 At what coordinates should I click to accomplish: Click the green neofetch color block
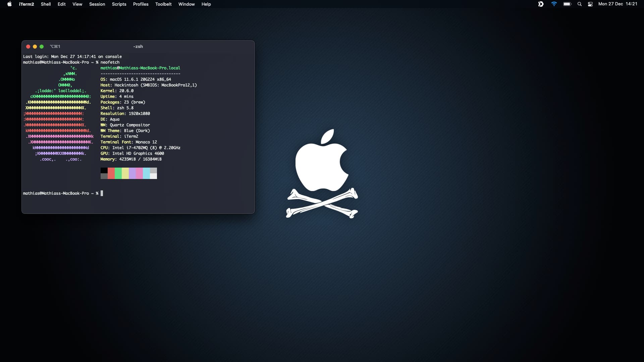tap(118, 173)
